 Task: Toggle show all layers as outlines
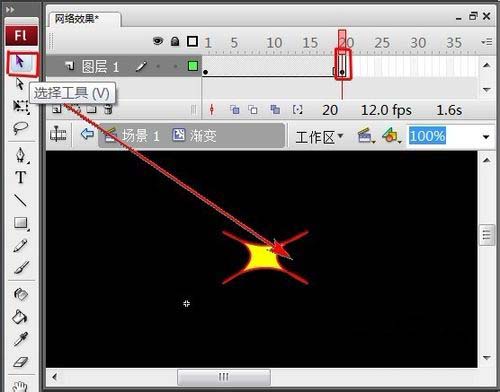tap(192, 41)
